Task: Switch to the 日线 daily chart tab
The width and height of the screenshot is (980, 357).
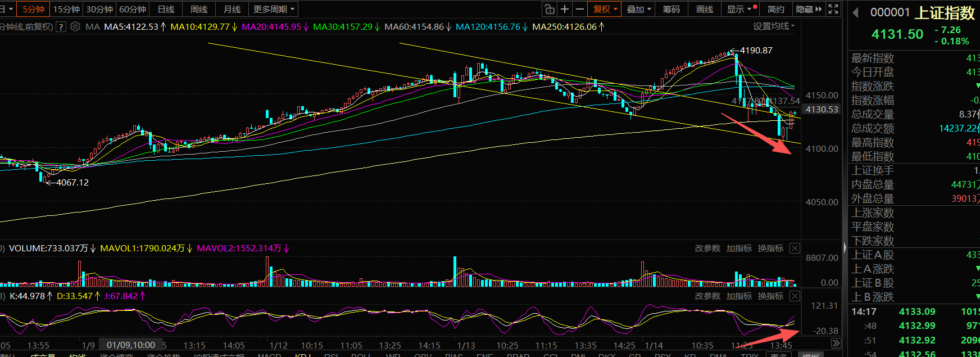Action: click(166, 9)
